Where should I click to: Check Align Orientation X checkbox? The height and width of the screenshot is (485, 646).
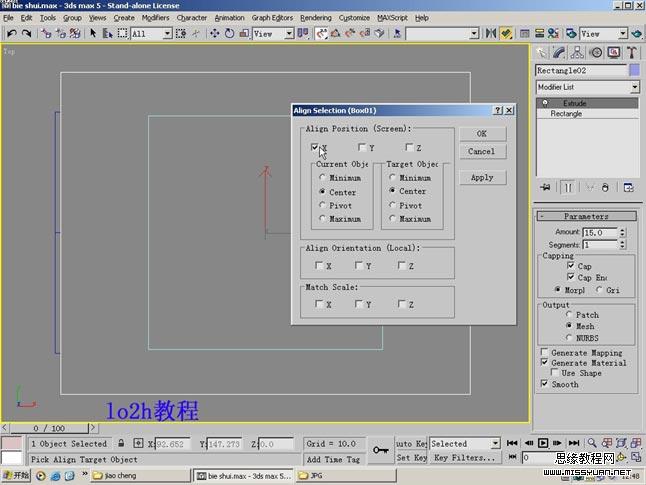pyautogui.click(x=318, y=265)
